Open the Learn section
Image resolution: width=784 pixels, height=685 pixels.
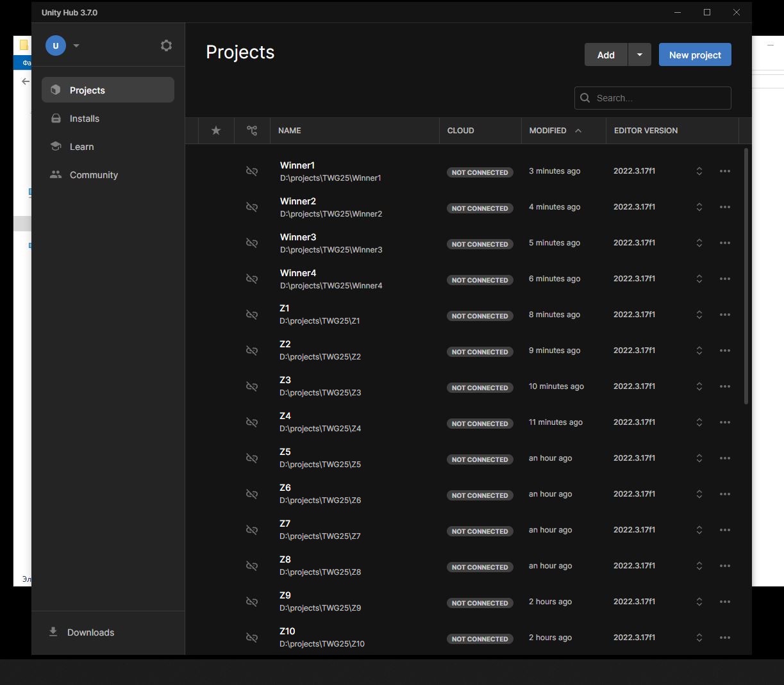[x=108, y=146]
